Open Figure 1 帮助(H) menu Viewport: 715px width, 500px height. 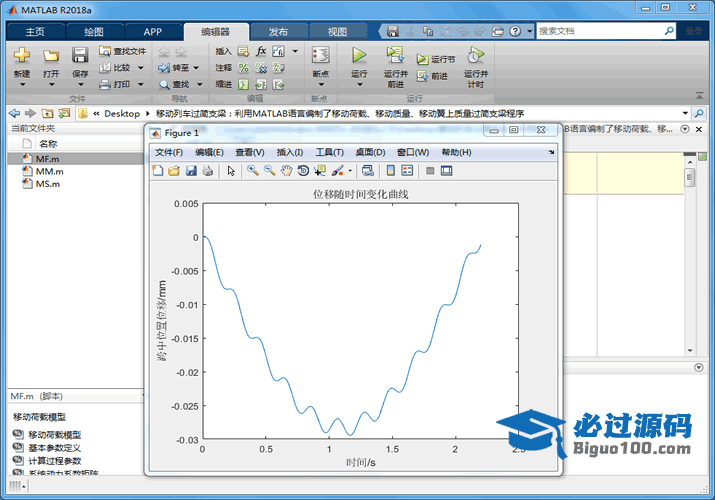[456, 152]
